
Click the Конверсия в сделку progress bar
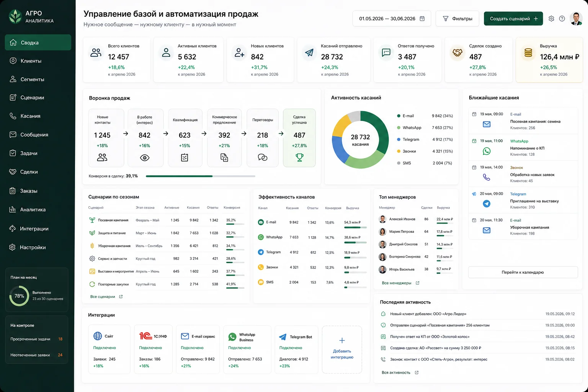[201, 176]
